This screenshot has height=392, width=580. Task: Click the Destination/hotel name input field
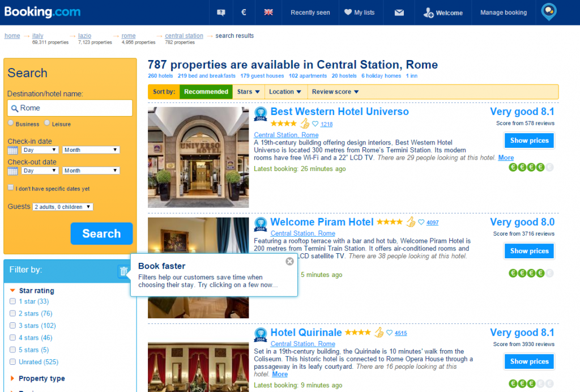tap(70, 108)
